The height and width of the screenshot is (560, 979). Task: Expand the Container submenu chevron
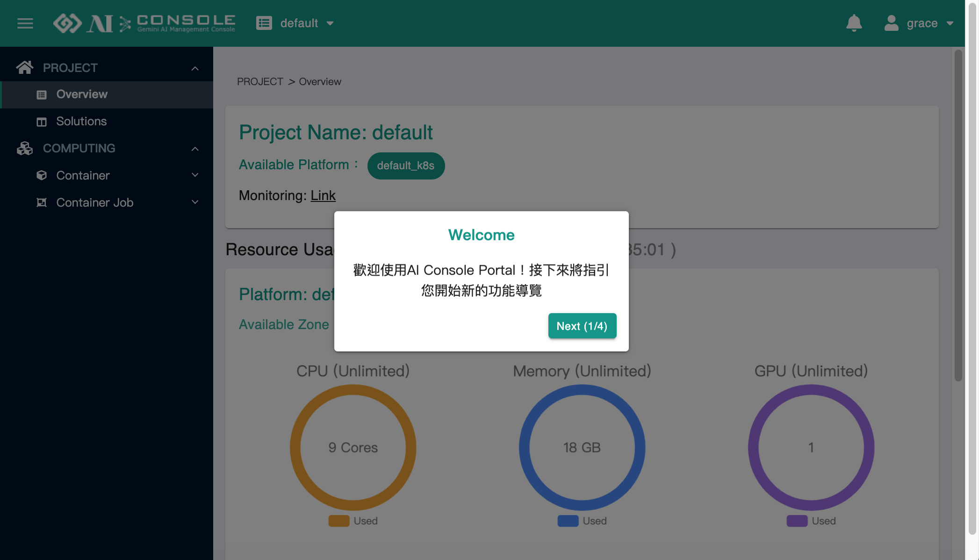coord(195,175)
